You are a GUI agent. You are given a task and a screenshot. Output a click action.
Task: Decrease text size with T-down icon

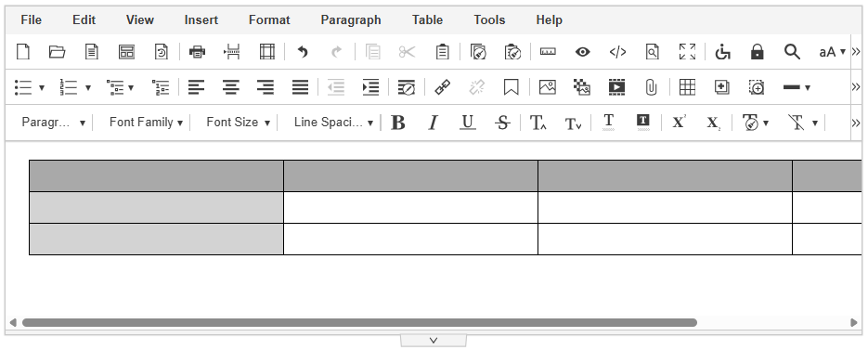coord(573,123)
